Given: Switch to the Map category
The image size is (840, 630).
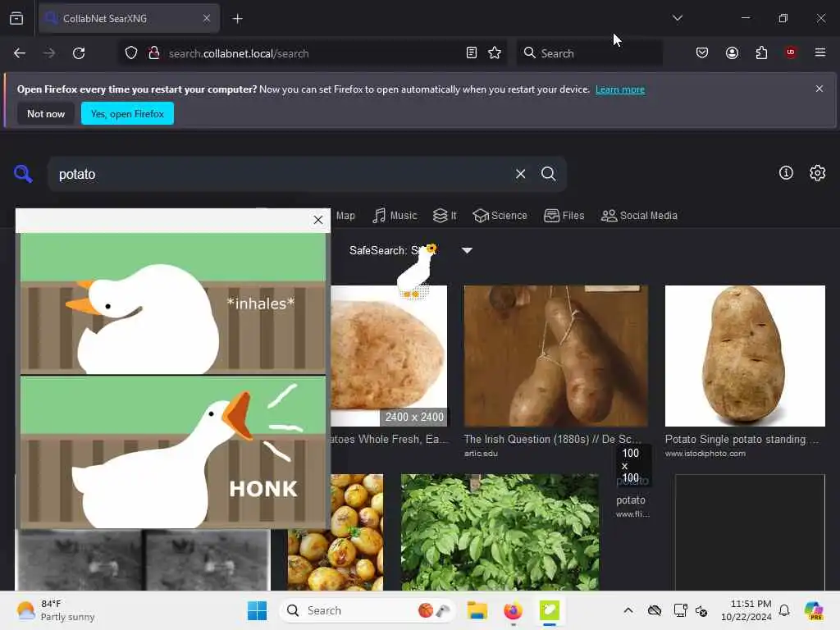Looking at the screenshot, I should 345,216.
